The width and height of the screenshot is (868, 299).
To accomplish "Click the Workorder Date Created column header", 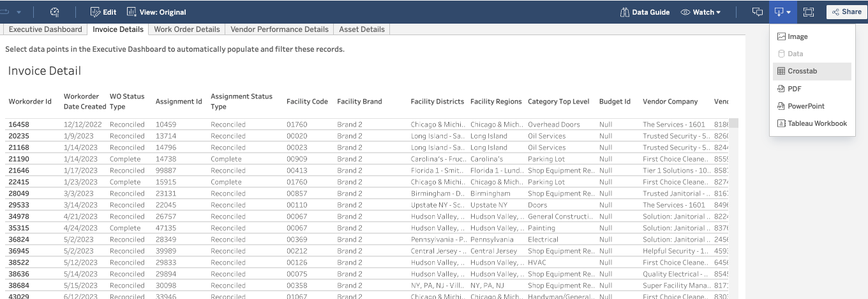I will [85, 102].
